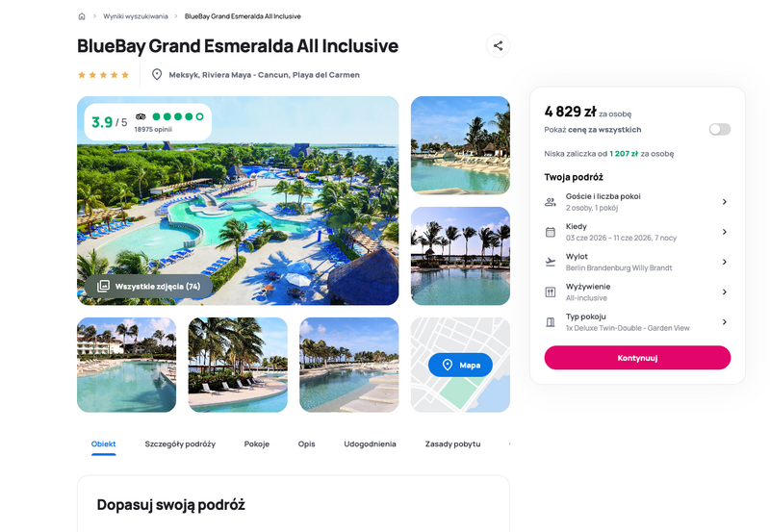Click the home icon in breadcrumb
Viewport: 770px width, 532px height.
click(82, 16)
